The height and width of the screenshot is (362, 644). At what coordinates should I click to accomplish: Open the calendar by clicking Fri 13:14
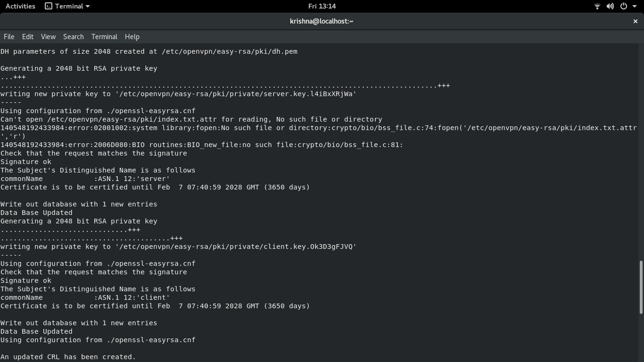click(x=322, y=6)
